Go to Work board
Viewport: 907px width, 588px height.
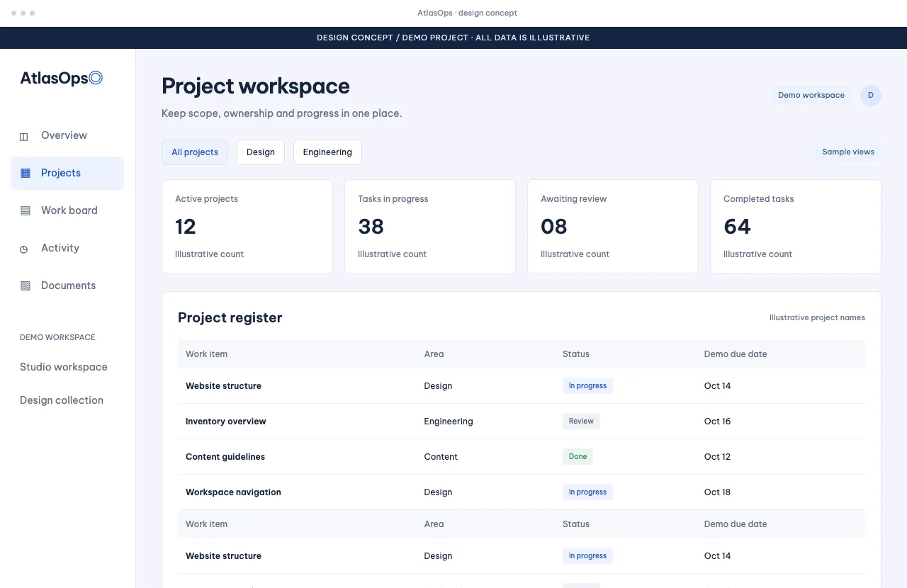(67, 210)
